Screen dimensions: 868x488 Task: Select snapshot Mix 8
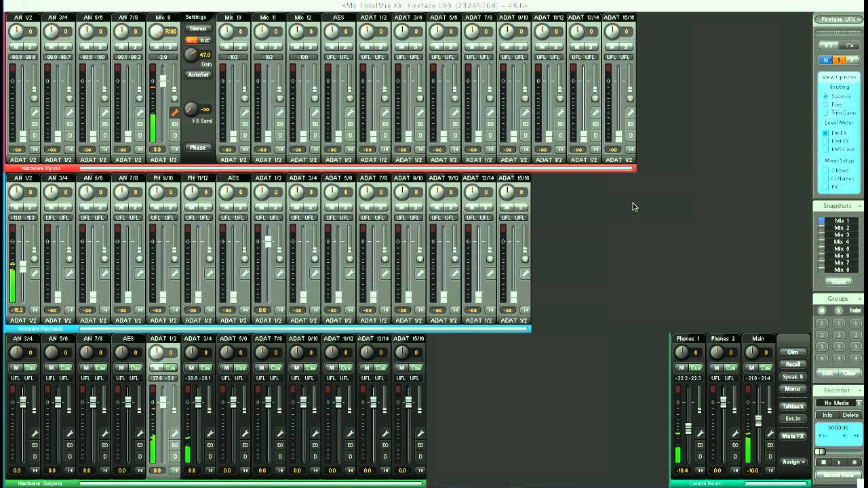coord(842,270)
